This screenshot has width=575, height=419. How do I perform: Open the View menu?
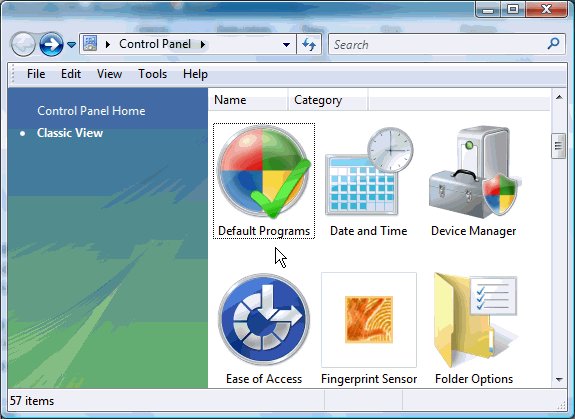pyautogui.click(x=109, y=74)
